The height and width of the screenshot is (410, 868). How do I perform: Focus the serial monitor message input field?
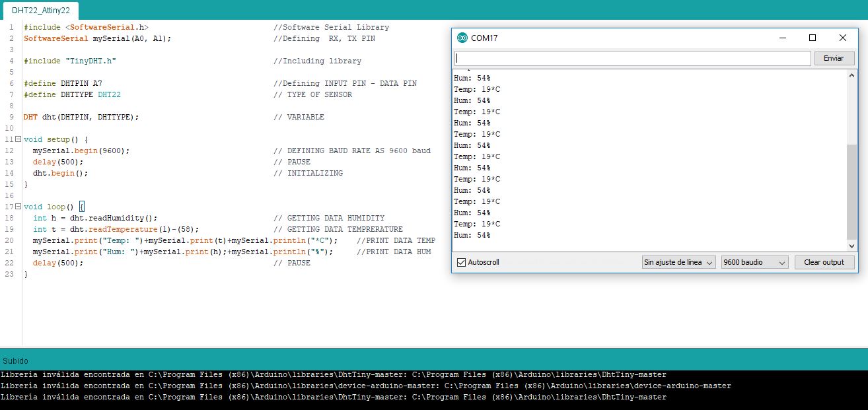632,58
